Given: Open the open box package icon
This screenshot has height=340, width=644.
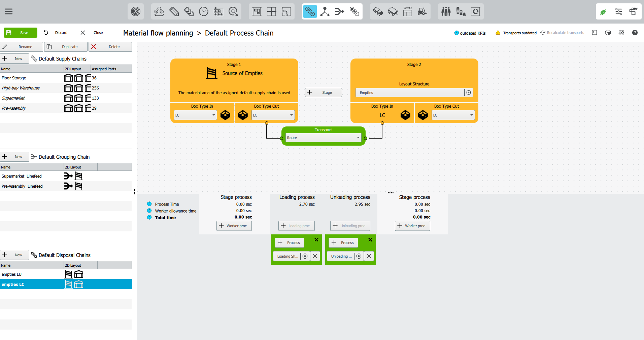Looking at the screenshot, I should click(393, 12).
